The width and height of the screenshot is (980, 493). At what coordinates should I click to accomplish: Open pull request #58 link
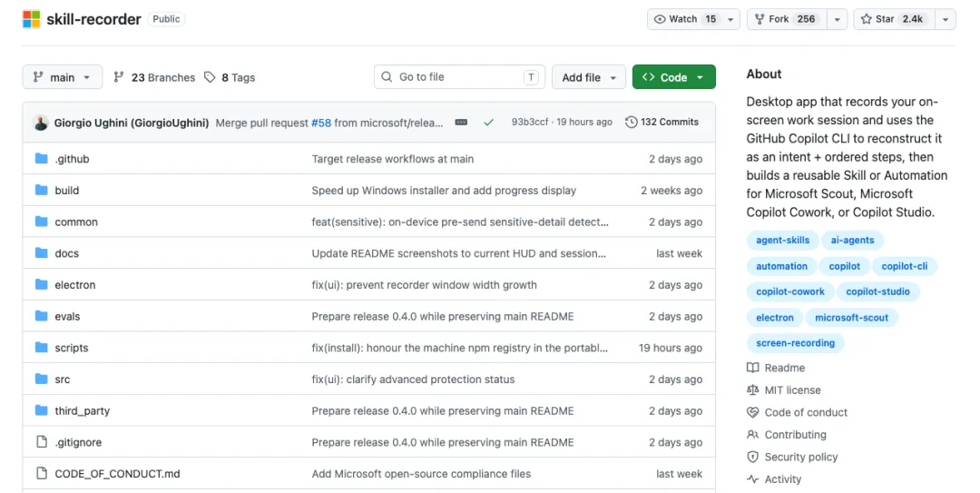click(x=321, y=123)
